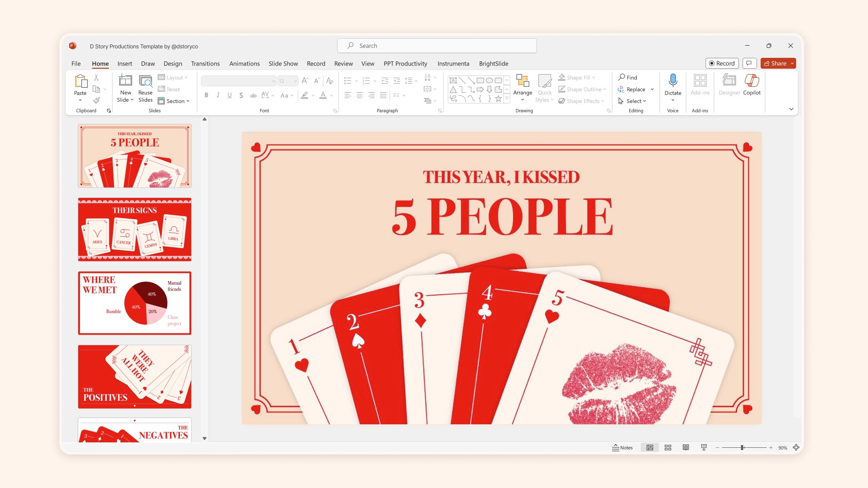Image resolution: width=868 pixels, height=488 pixels.
Task: Click the Share button
Action: tap(775, 63)
